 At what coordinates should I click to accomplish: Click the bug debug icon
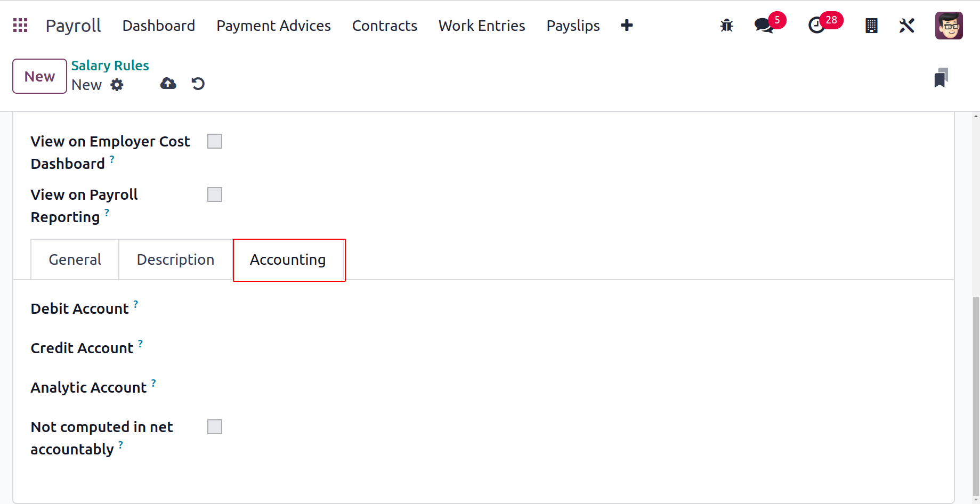726,25
